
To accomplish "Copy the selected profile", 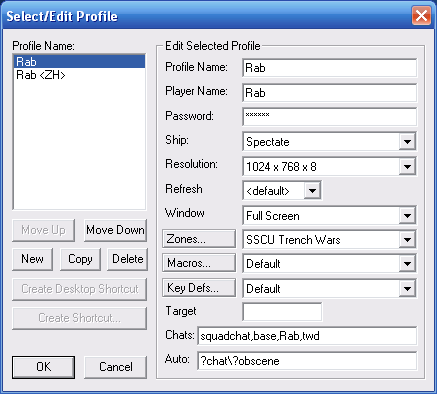I will click(x=80, y=259).
